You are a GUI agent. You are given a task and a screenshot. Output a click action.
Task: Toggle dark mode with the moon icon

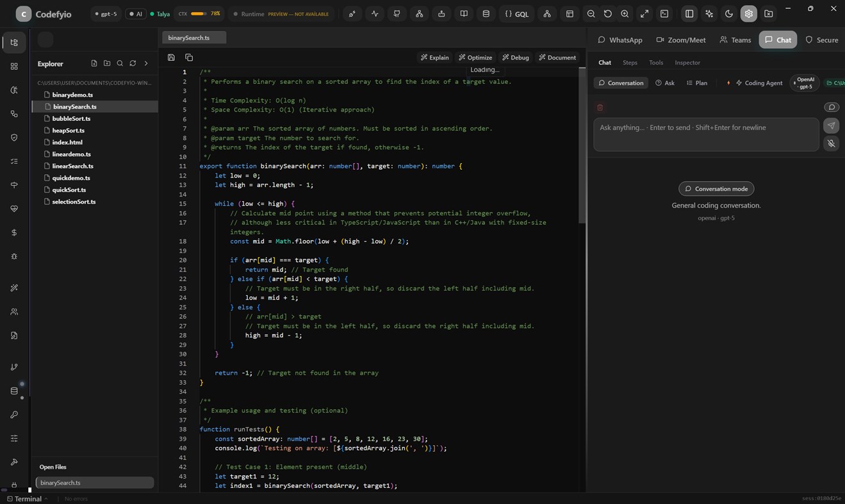coord(729,13)
